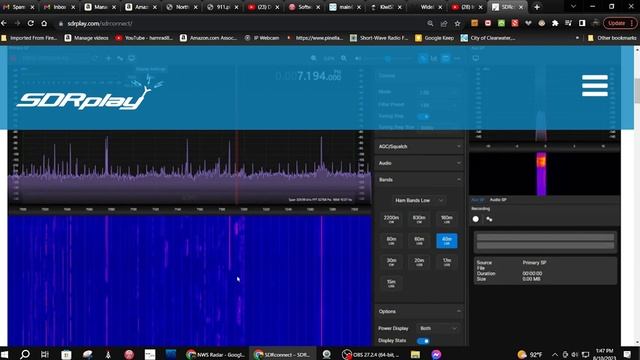640x360 pixels.
Task: Open the SDRplay hamburger menu
Action: (595, 86)
